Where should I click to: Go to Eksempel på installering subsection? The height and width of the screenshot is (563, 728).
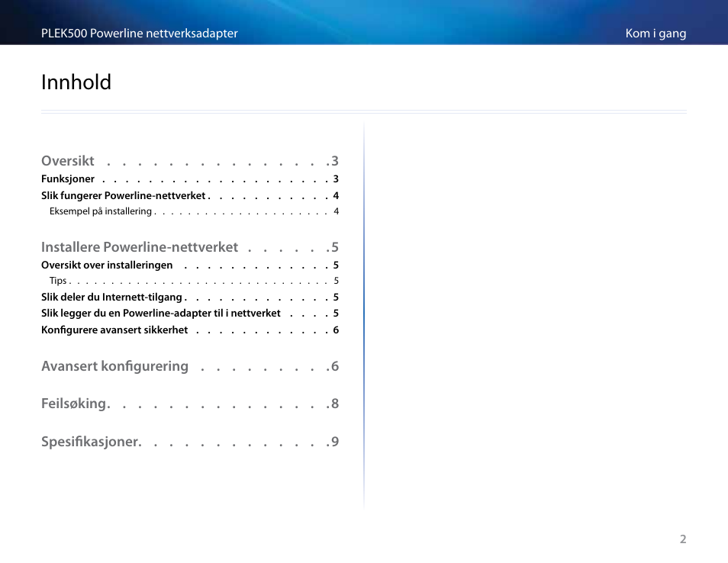pos(194,211)
